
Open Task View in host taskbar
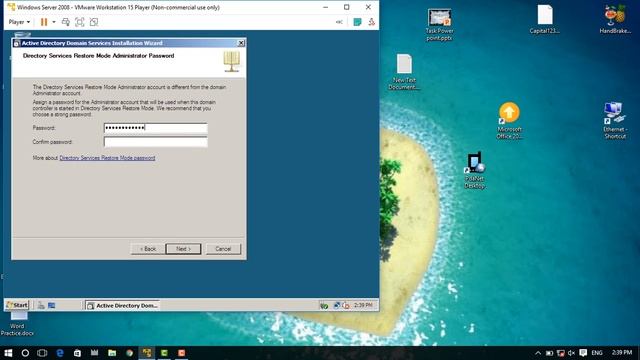tap(42, 353)
